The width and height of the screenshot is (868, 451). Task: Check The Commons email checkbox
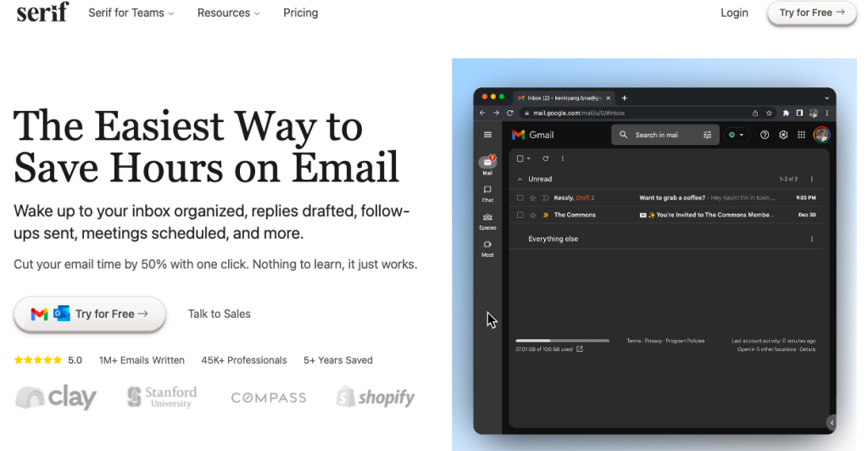(520, 214)
